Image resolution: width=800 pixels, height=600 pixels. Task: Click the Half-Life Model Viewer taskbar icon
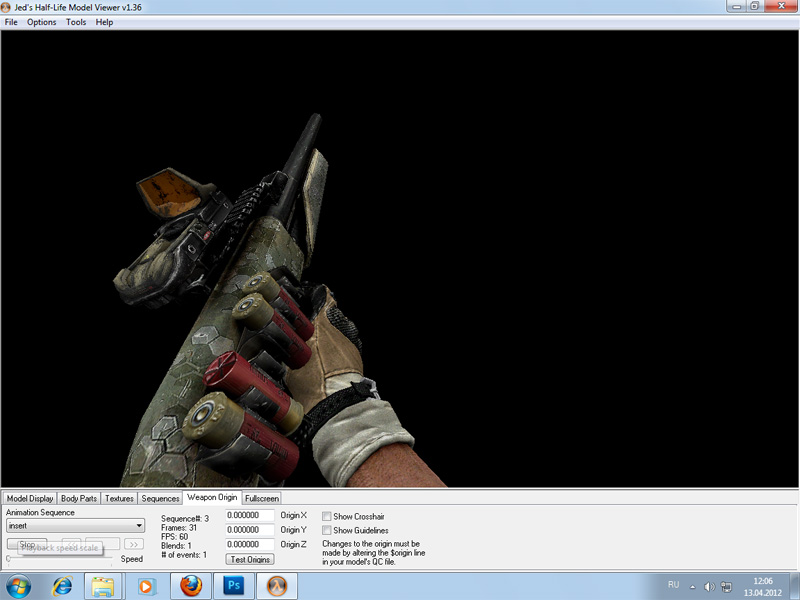[280, 584]
